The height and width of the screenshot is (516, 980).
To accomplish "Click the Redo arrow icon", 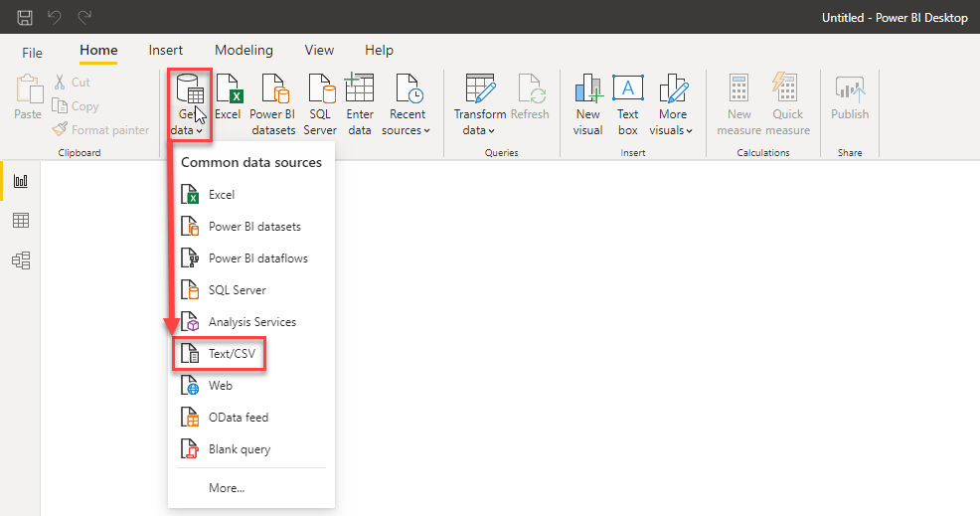I will (x=84, y=17).
